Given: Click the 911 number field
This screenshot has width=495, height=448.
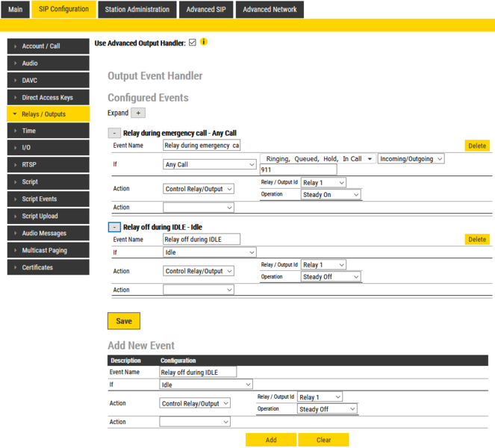Looking at the screenshot, I should click(x=299, y=169).
